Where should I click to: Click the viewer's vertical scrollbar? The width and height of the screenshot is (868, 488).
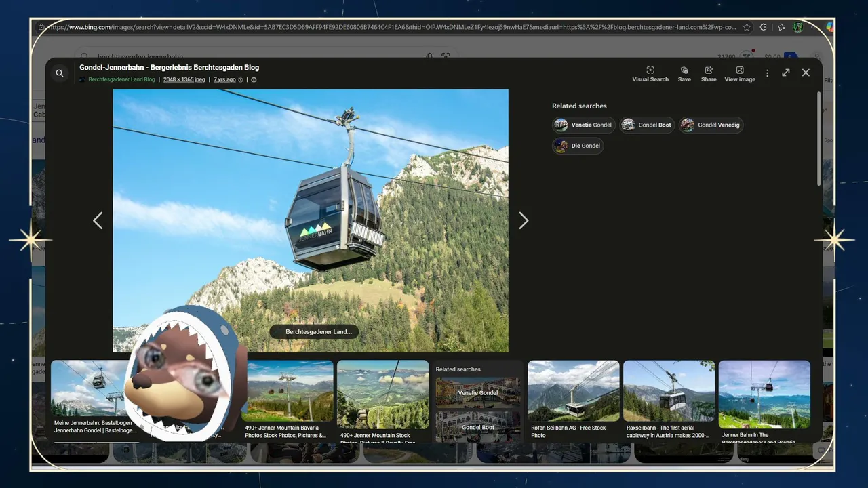click(x=818, y=139)
